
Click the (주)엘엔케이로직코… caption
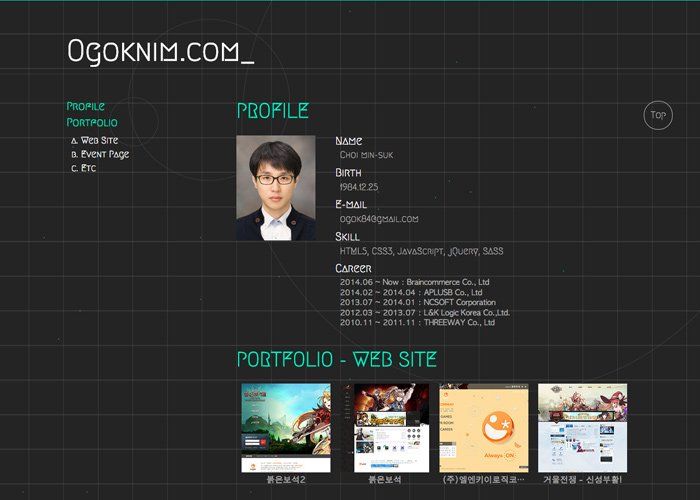pos(484,480)
